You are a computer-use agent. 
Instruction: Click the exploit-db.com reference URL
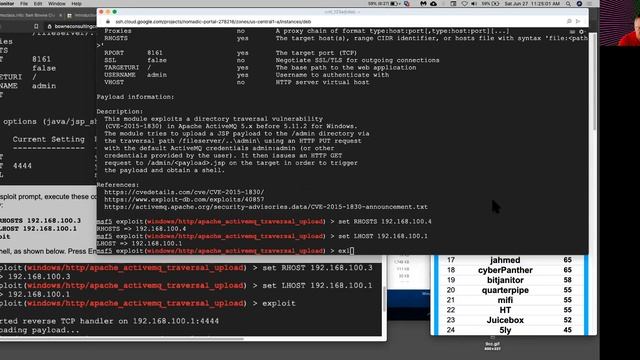[x=184, y=199]
